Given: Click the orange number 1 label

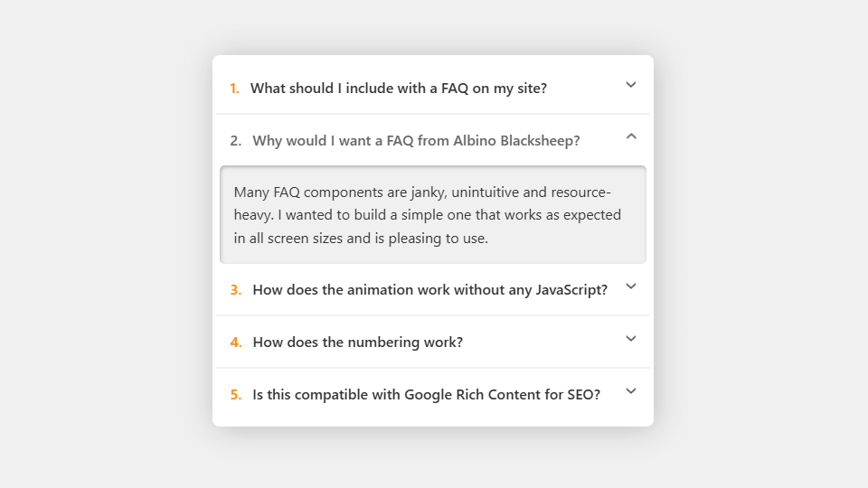Looking at the screenshot, I should (x=234, y=89).
